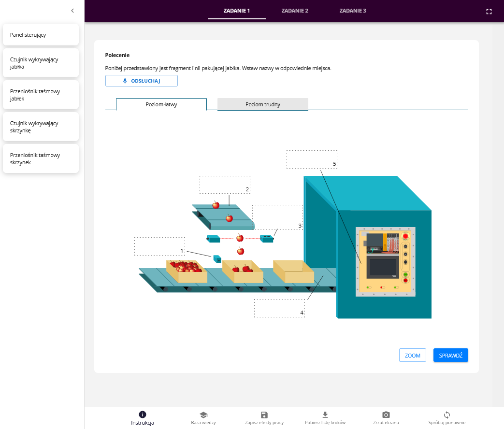
Task: Pick the Czujnik wykrywający jabłka card
Action: pos(41,63)
